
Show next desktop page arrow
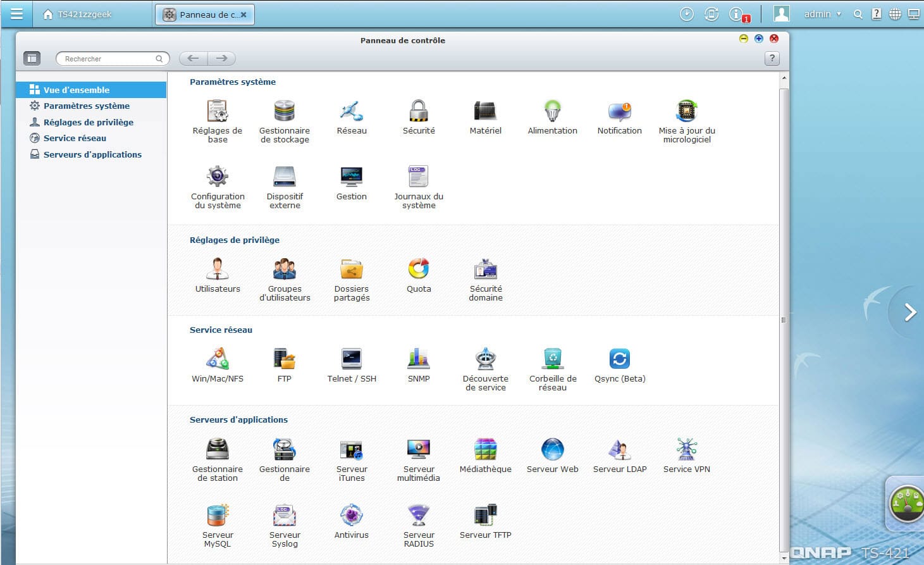910,312
